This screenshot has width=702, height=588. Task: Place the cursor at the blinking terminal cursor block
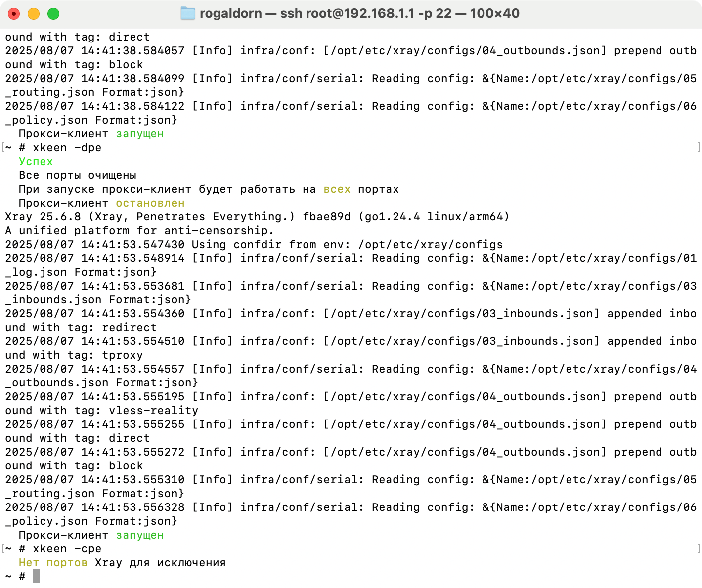point(36,576)
